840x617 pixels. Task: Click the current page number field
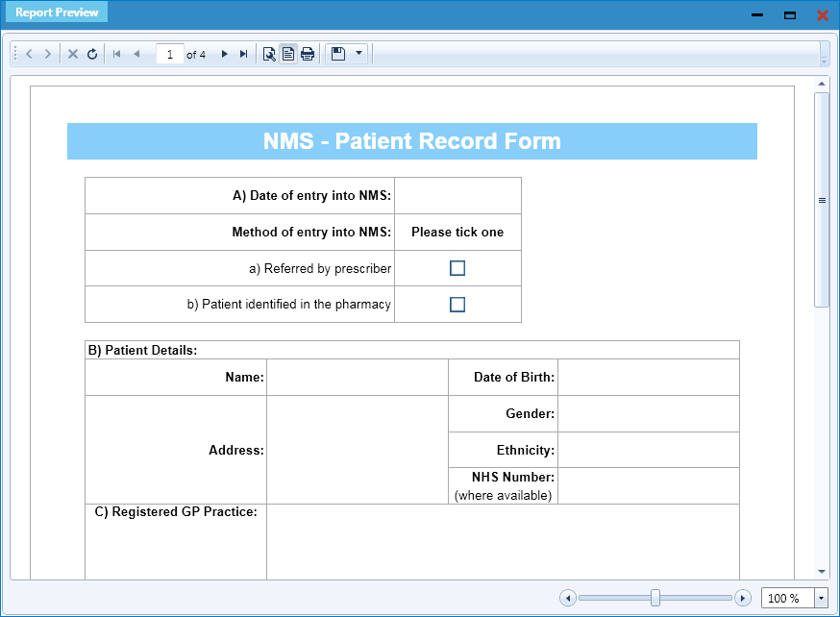click(x=170, y=54)
